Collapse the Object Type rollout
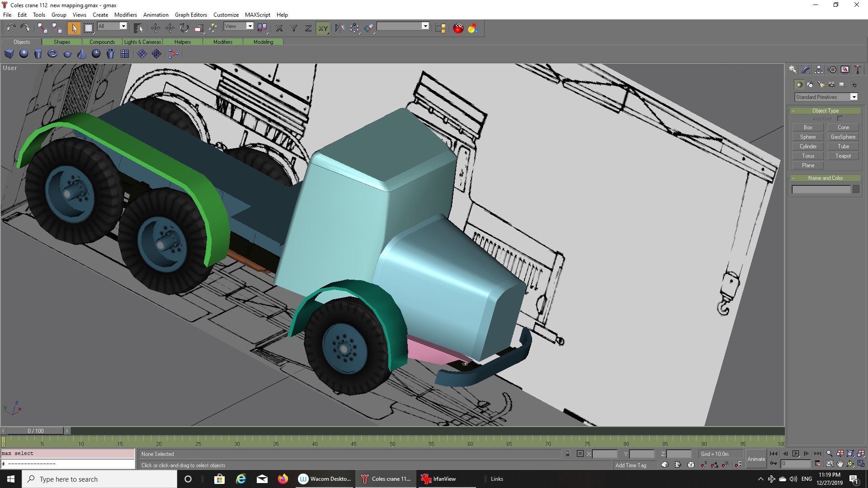868x488 pixels. (x=825, y=111)
